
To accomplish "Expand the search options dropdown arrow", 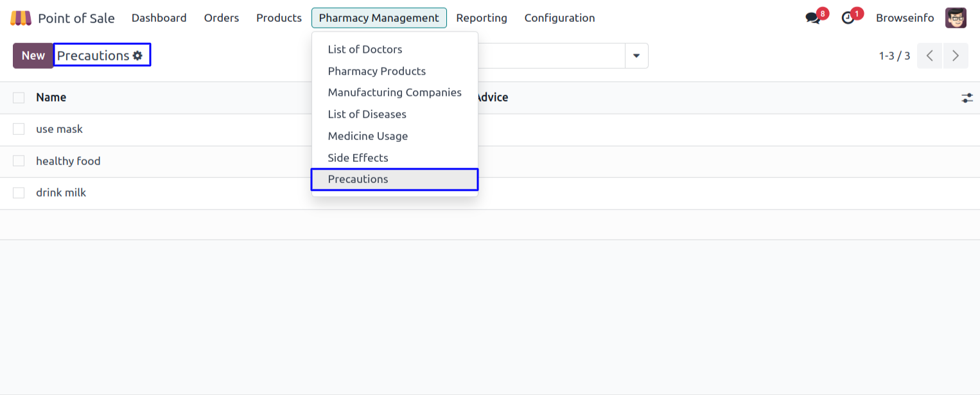I will 636,56.
